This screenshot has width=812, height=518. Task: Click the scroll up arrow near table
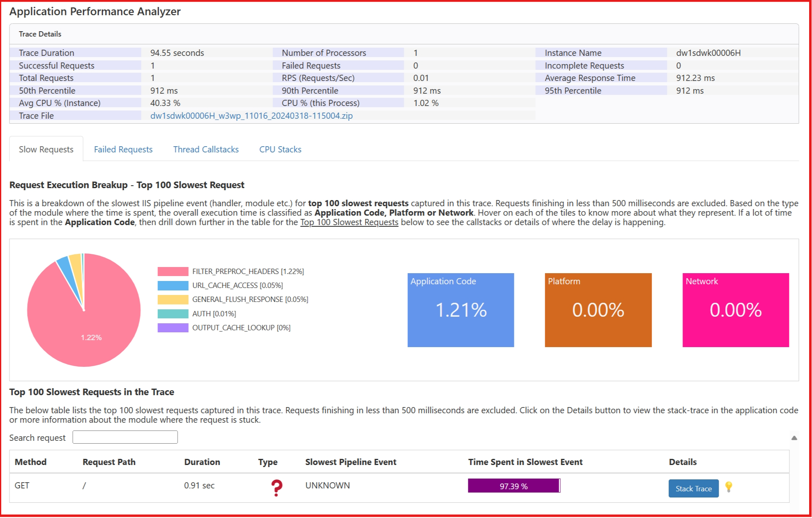[x=794, y=438]
